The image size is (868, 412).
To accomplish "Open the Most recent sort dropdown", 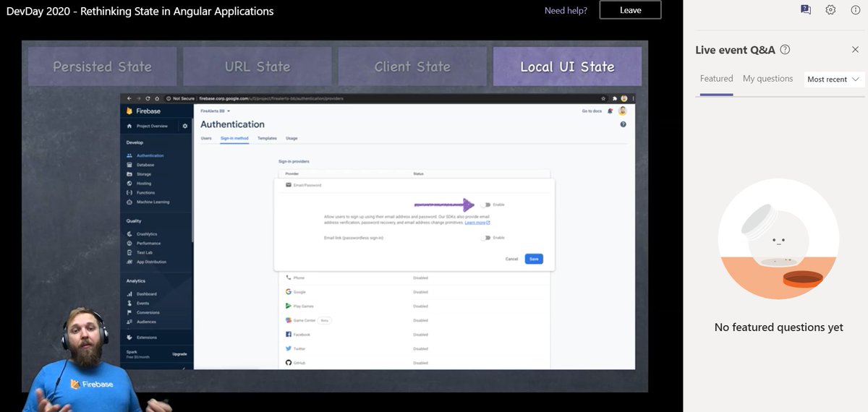I will pyautogui.click(x=834, y=80).
